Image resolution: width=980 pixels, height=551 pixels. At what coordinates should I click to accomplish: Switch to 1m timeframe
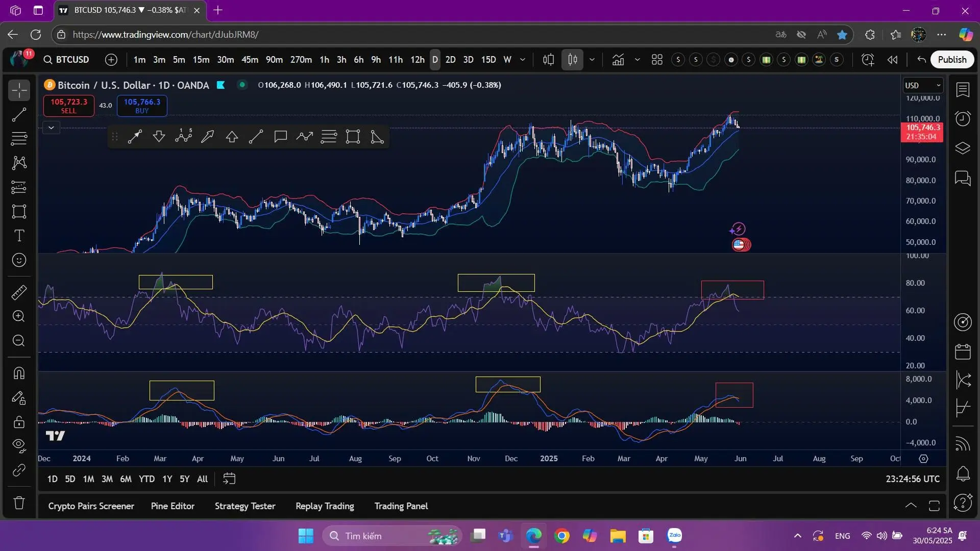click(x=139, y=60)
